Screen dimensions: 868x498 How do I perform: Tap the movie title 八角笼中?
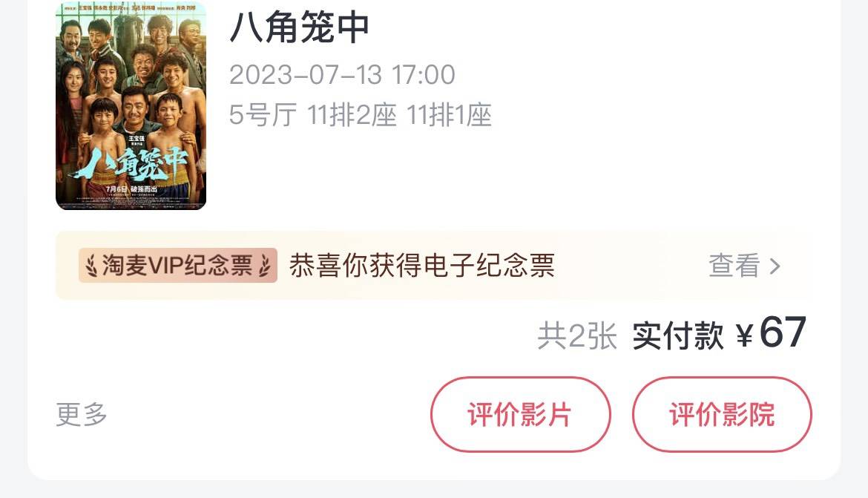pos(300,27)
